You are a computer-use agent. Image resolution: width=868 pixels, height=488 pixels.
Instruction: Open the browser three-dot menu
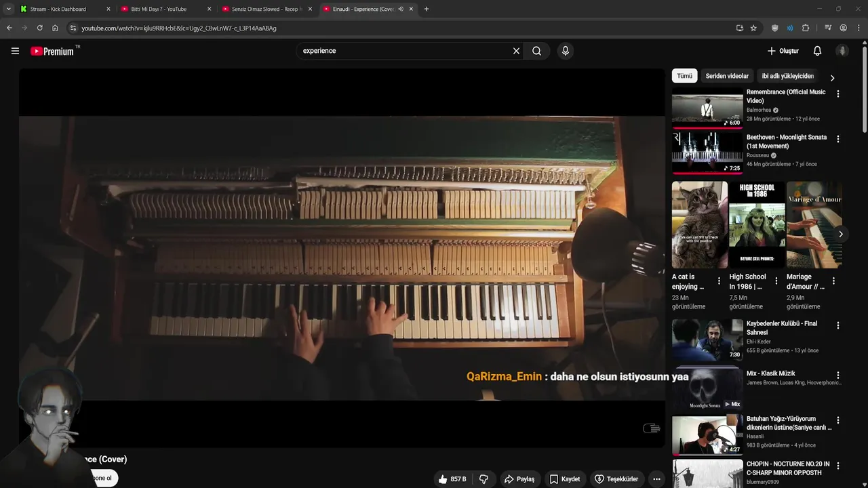click(x=859, y=28)
